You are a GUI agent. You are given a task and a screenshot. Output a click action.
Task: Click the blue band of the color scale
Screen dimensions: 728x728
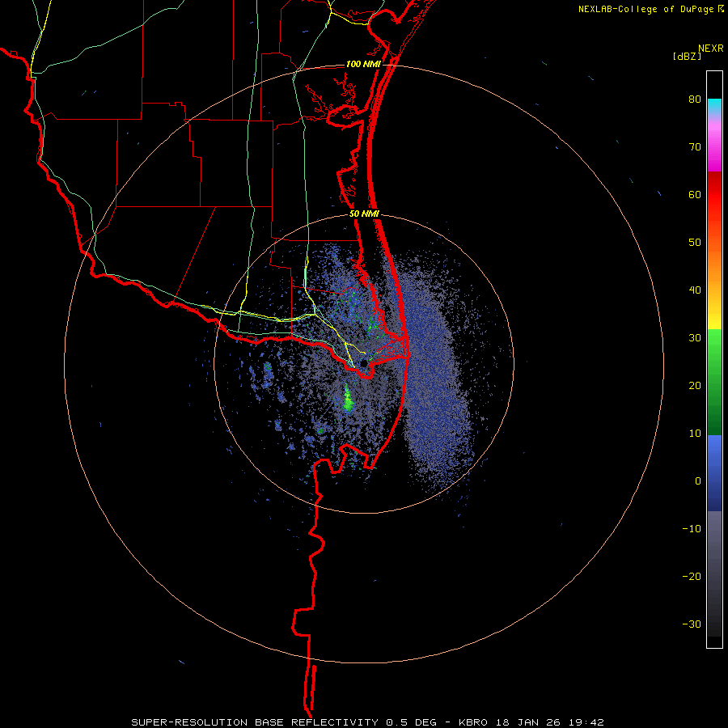[x=714, y=473]
